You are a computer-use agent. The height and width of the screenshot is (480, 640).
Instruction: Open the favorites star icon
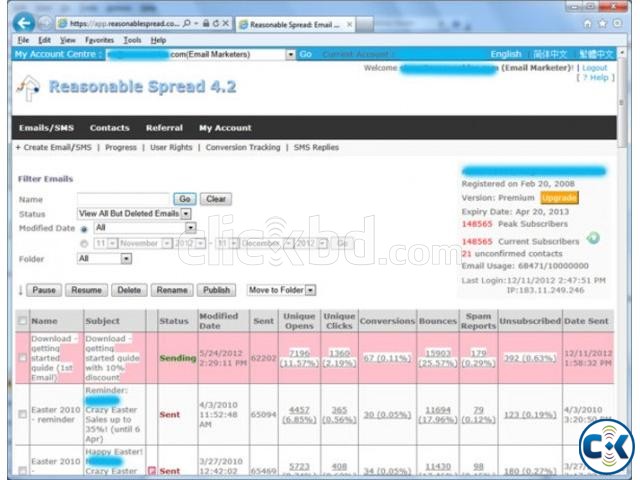pos(602,24)
